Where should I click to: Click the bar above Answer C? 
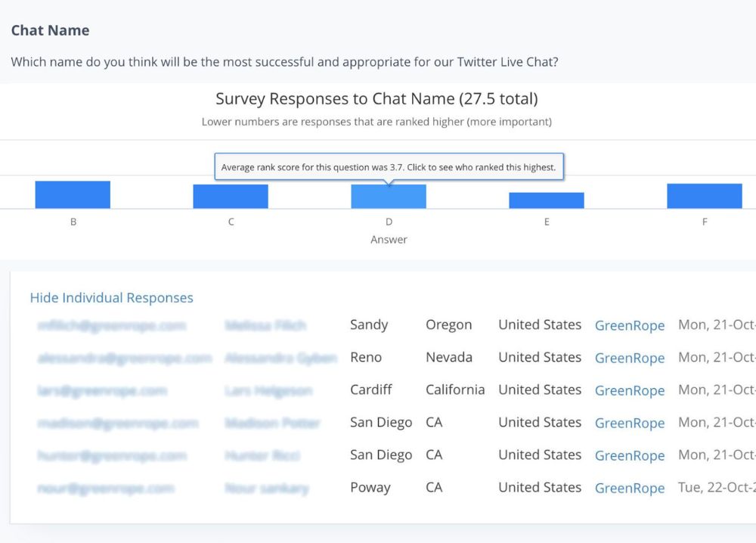(231, 195)
